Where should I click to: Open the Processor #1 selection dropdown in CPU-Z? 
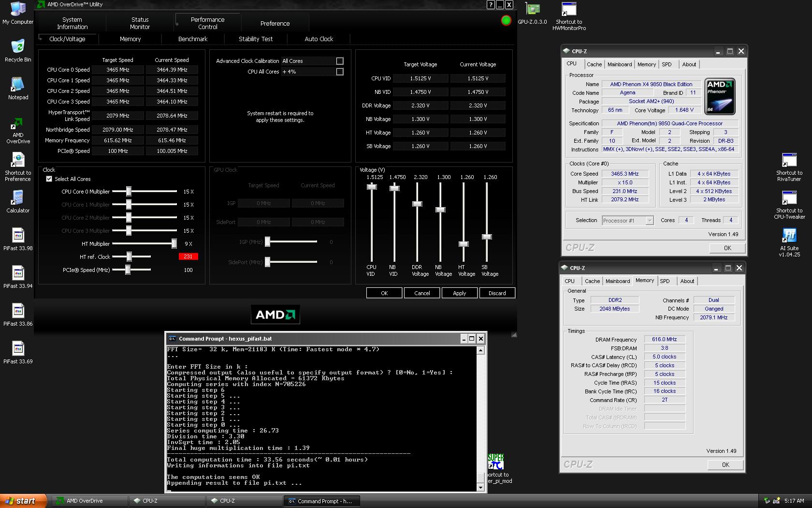click(628, 221)
